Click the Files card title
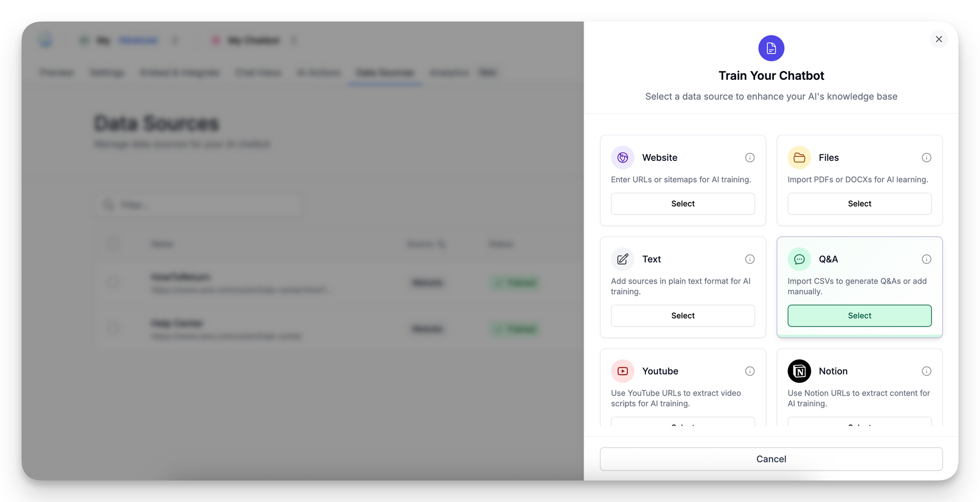Screen dimensions: 980x502 829,157
